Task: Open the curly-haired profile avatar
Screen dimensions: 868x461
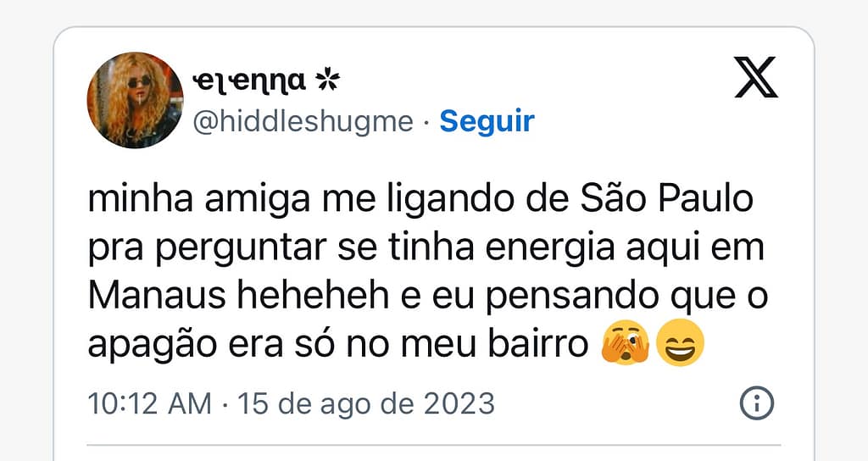Action: pyautogui.click(x=135, y=100)
